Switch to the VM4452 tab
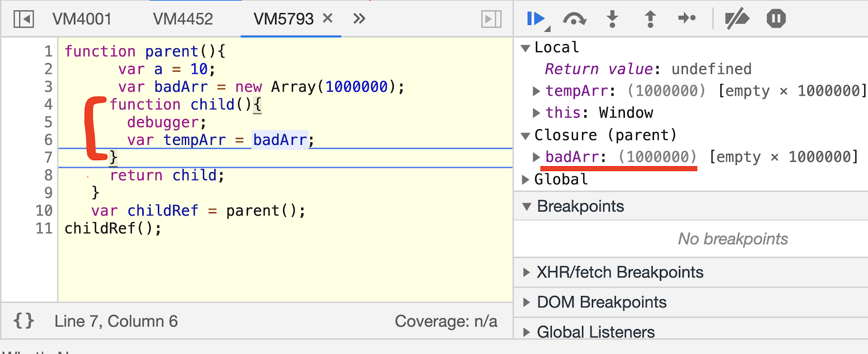 pyautogui.click(x=183, y=19)
